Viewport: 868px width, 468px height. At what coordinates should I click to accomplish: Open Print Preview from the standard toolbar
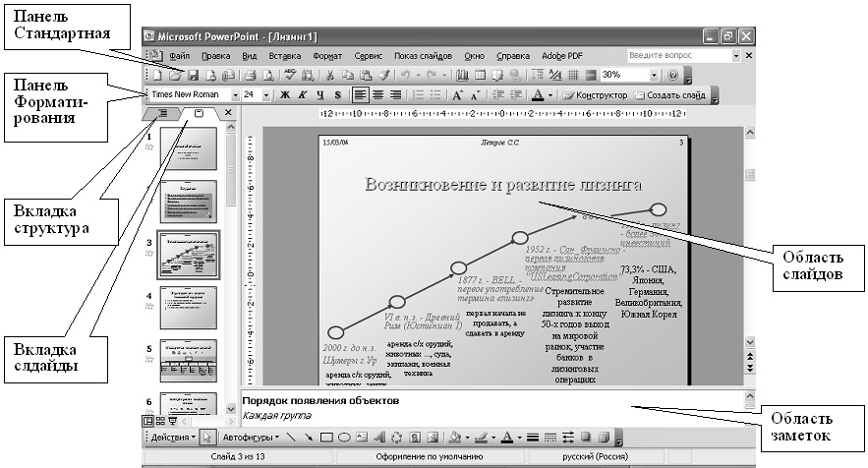pos(268,75)
